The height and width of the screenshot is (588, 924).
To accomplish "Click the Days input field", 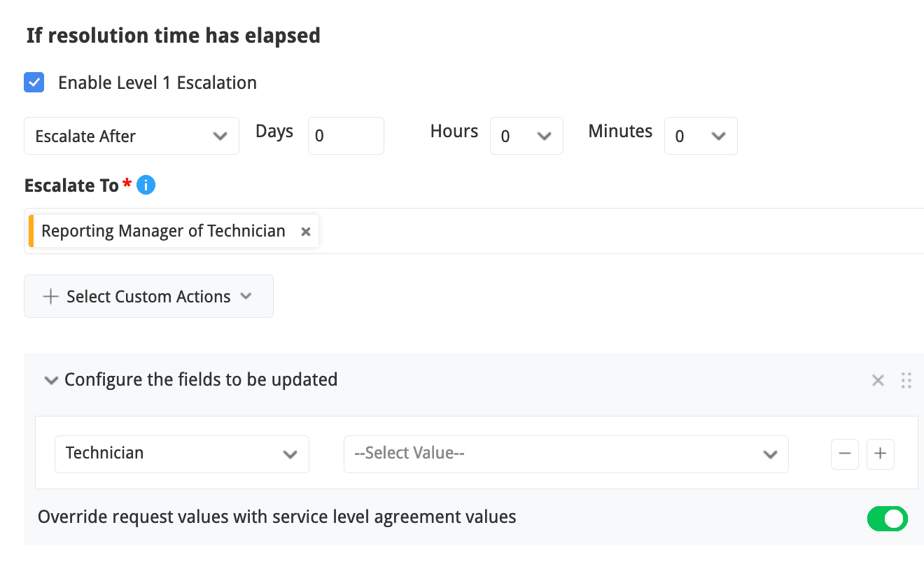I will pos(346,136).
